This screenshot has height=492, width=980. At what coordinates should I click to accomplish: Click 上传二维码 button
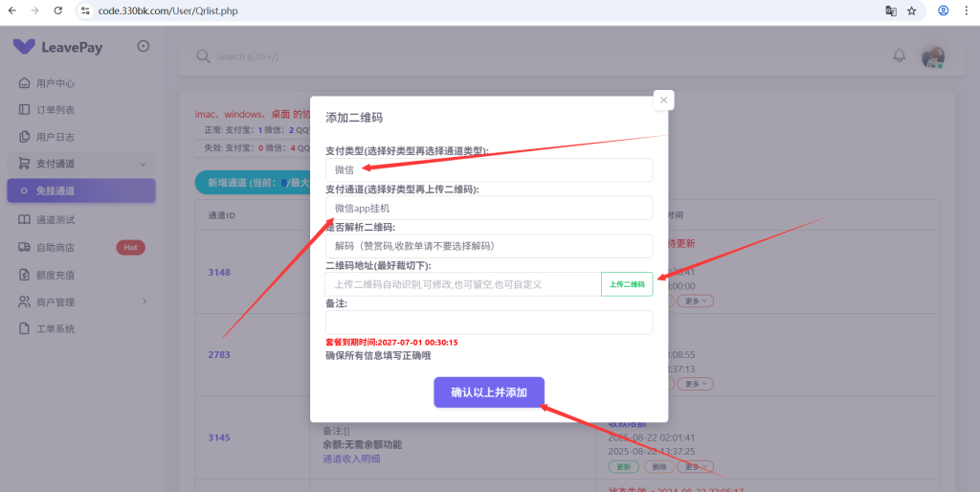click(627, 284)
